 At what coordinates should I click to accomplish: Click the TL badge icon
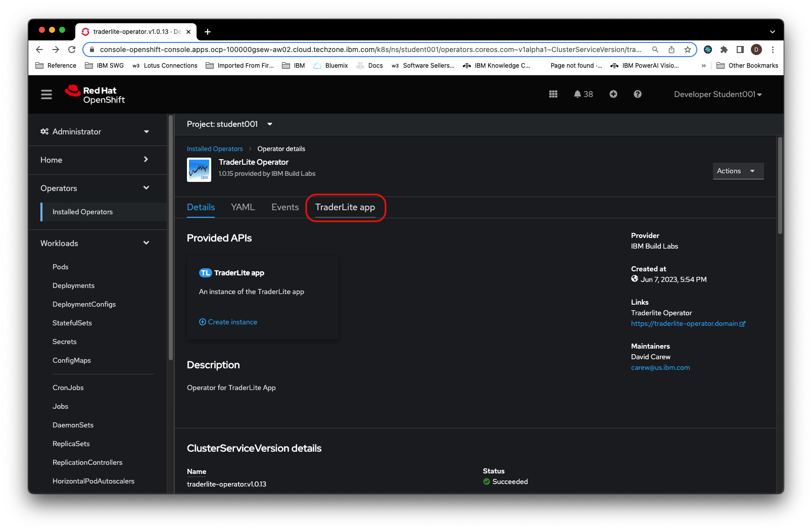point(205,273)
